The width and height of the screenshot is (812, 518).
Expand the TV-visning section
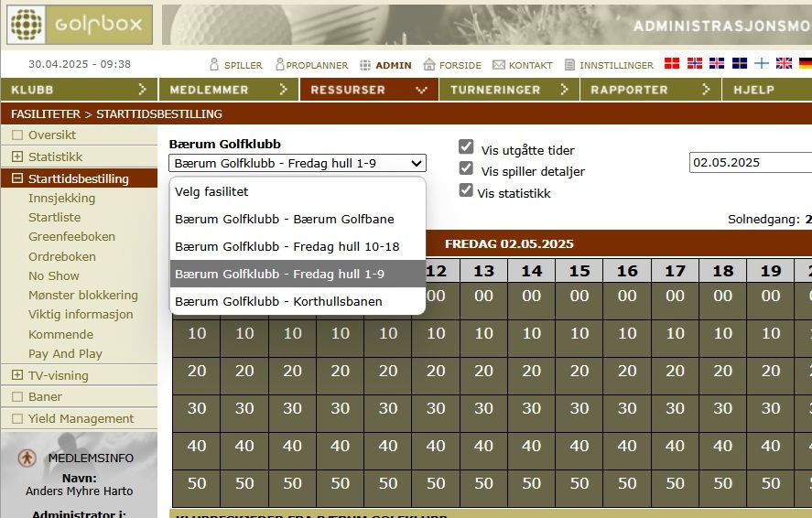(x=17, y=375)
